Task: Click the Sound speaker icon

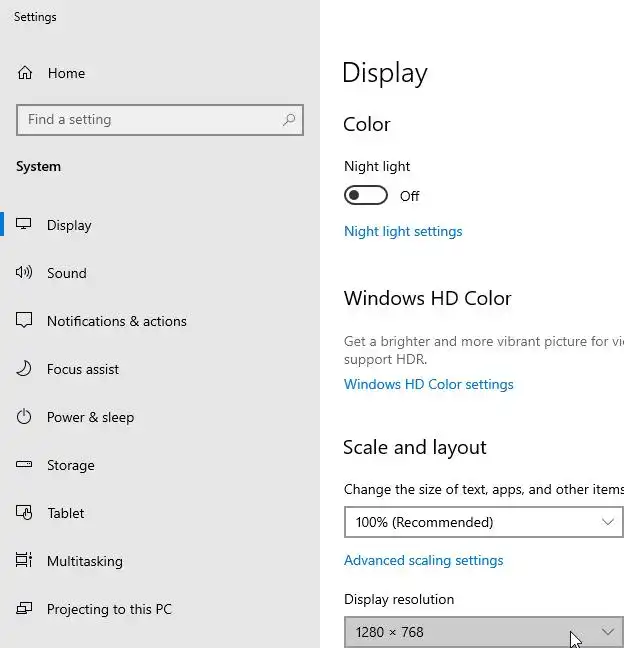Action: coord(25,273)
